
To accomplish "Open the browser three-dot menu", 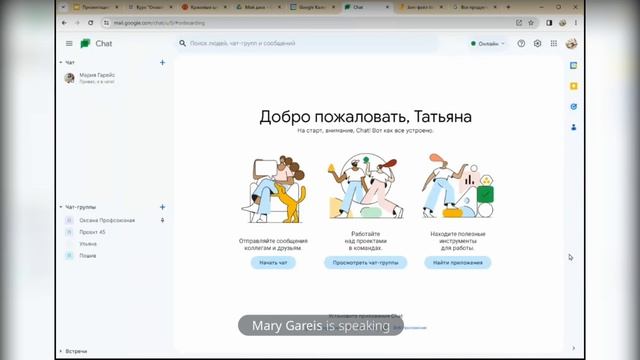I will click(x=576, y=23).
